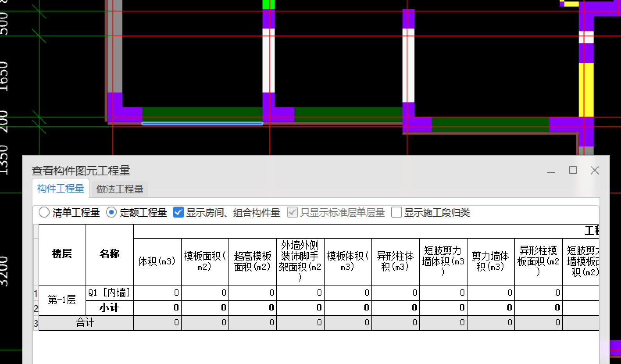621x364 pixels.
Task: Click the 名称 column header
Action: coord(110,255)
